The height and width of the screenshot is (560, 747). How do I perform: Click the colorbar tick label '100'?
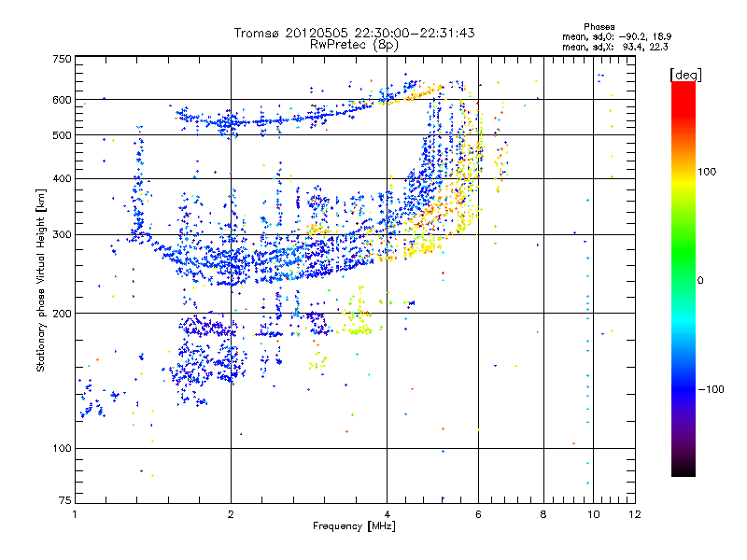pyautogui.click(x=707, y=172)
